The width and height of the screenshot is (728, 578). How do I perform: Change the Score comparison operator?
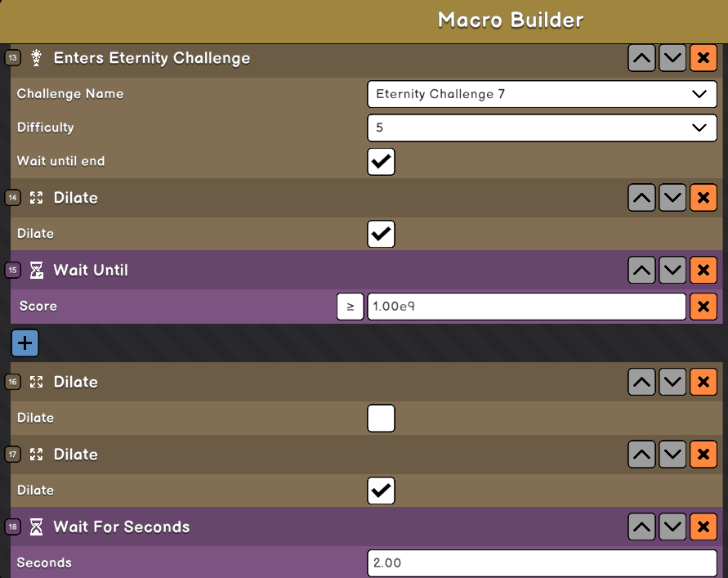[351, 307]
